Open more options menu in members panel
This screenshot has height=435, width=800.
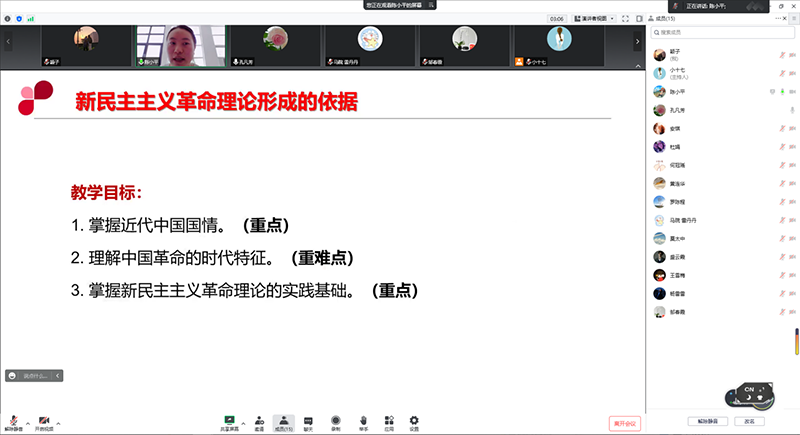[776, 18]
